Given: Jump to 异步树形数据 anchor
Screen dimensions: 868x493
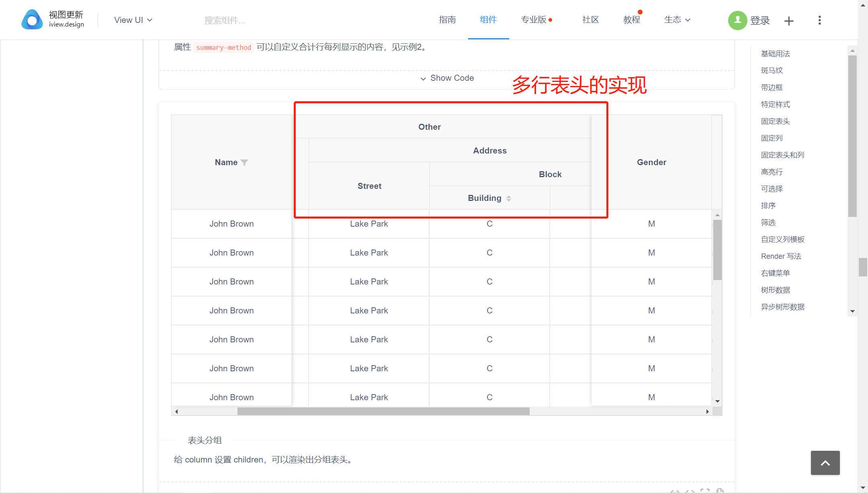Looking at the screenshot, I should 782,307.
